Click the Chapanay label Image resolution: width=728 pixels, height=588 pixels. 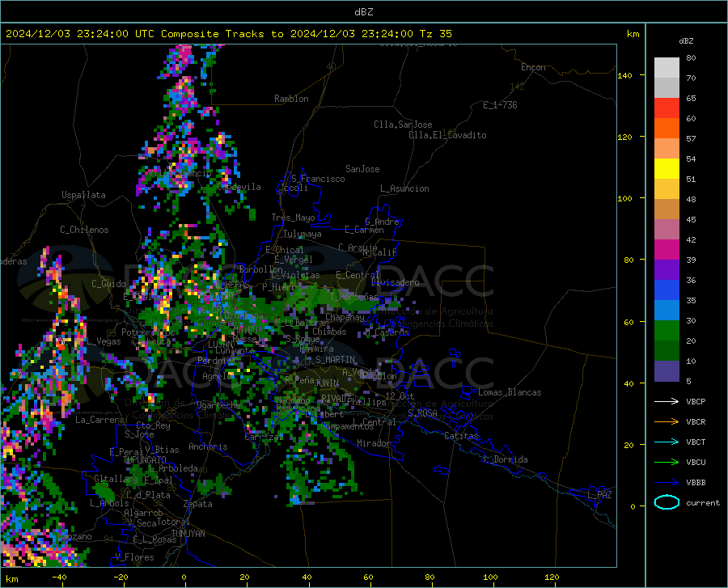coord(345,317)
